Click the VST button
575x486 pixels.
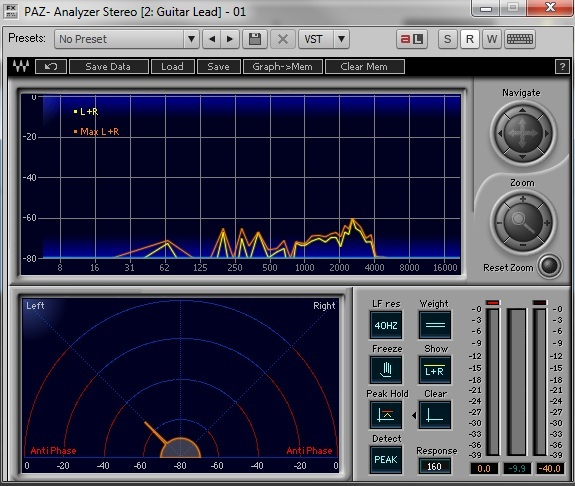tap(315, 39)
